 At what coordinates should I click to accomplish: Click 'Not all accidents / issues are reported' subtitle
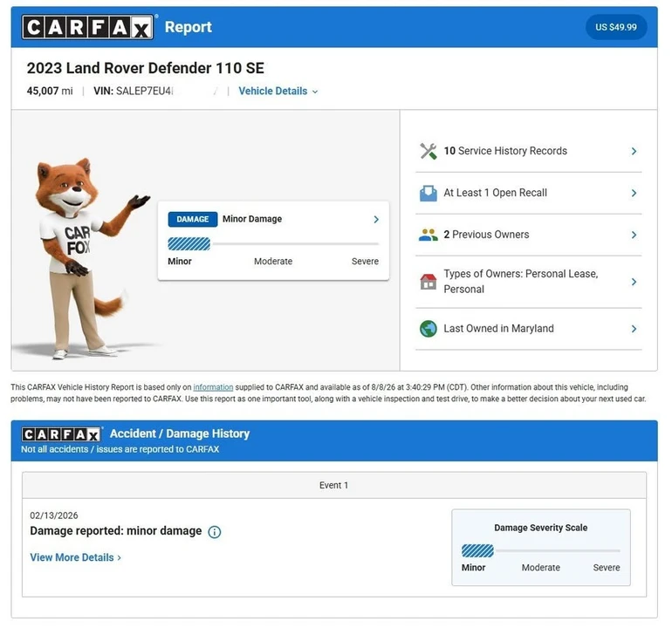[120, 449]
